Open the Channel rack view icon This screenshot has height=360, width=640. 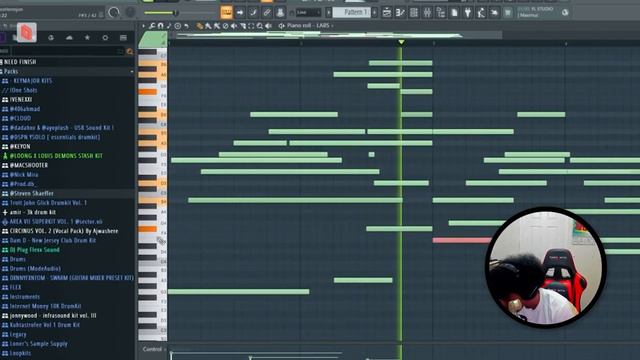pos(413,13)
